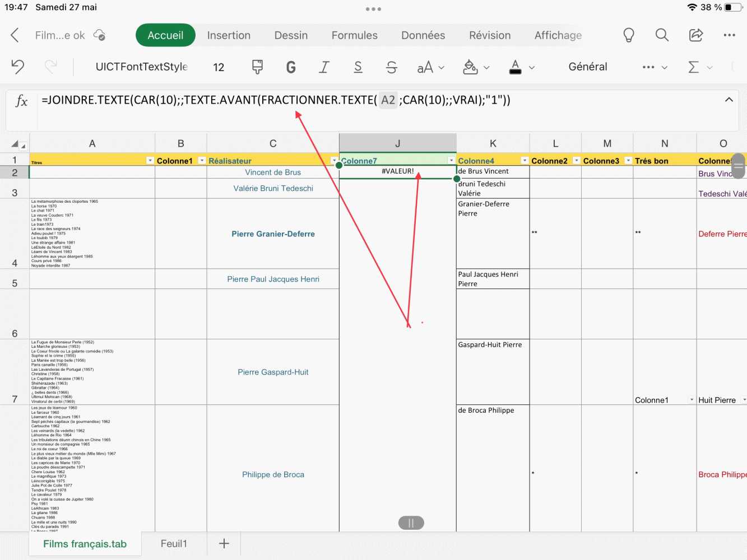Viewport: 747px width, 560px height.
Task: Open the Général number format selector
Action: coord(587,67)
